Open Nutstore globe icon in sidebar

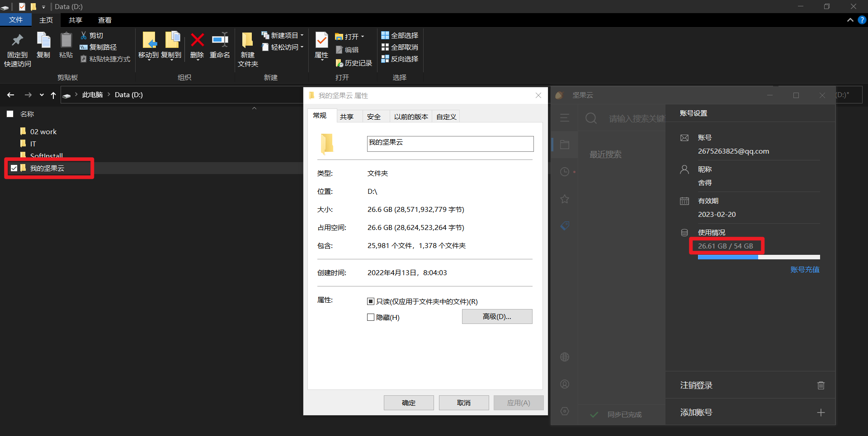click(x=565, y=357)
